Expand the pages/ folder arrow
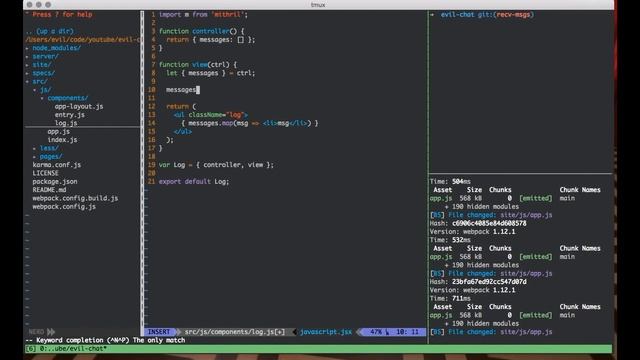The image size is (640, 360). pos(35,157)
